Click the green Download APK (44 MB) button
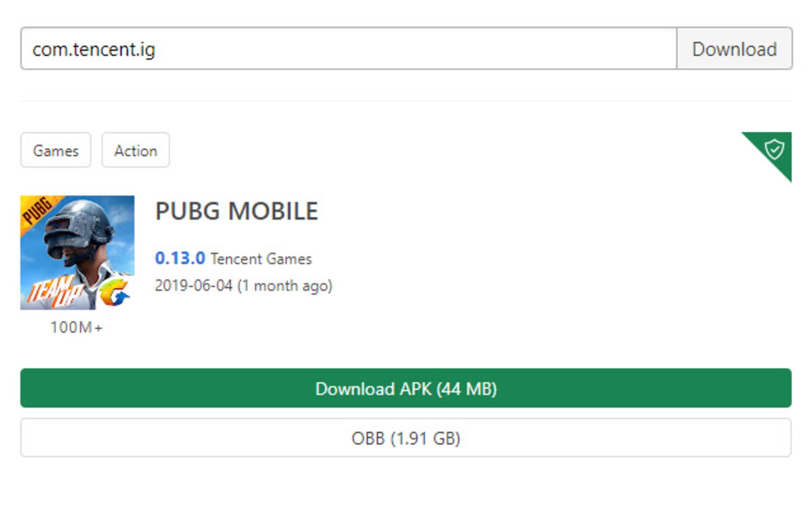Screen dimensions: 812x508 pyautogui.click(x=406, y=388)
